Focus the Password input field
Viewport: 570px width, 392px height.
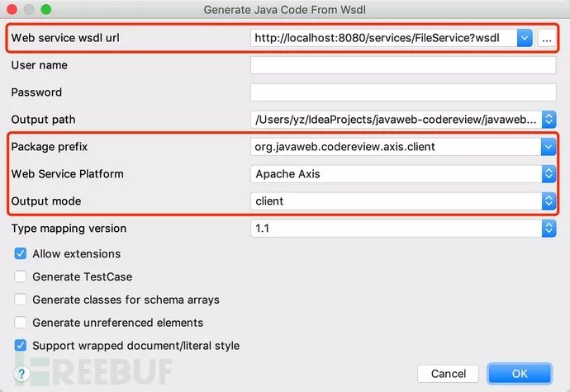pos(402,92)
